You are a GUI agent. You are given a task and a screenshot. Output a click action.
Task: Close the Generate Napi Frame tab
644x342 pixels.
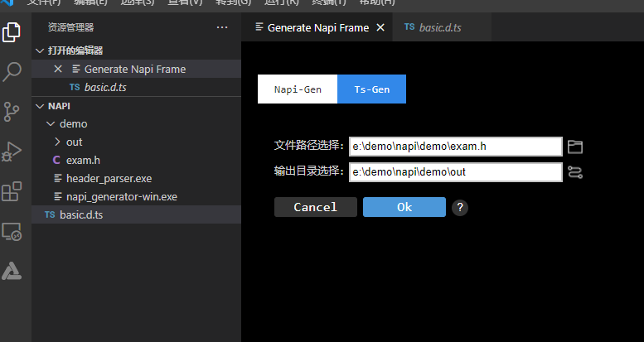pos(380,27)
